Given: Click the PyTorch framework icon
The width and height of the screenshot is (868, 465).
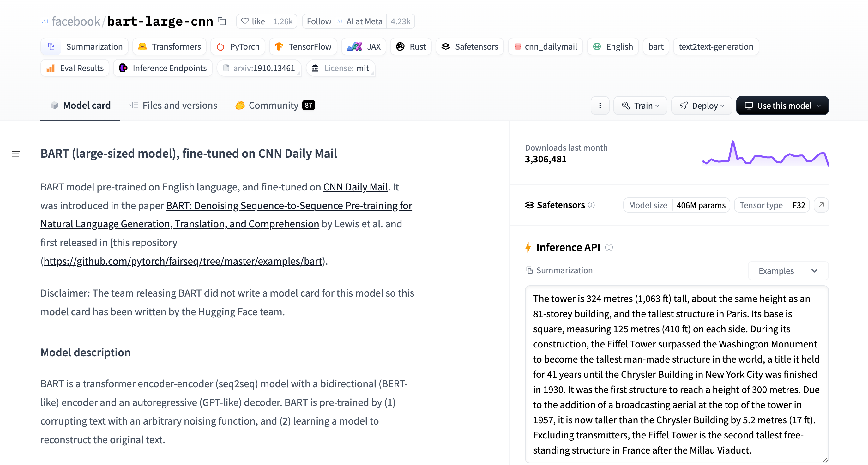Looking at the screenshot, I should (x=220, y=46).
